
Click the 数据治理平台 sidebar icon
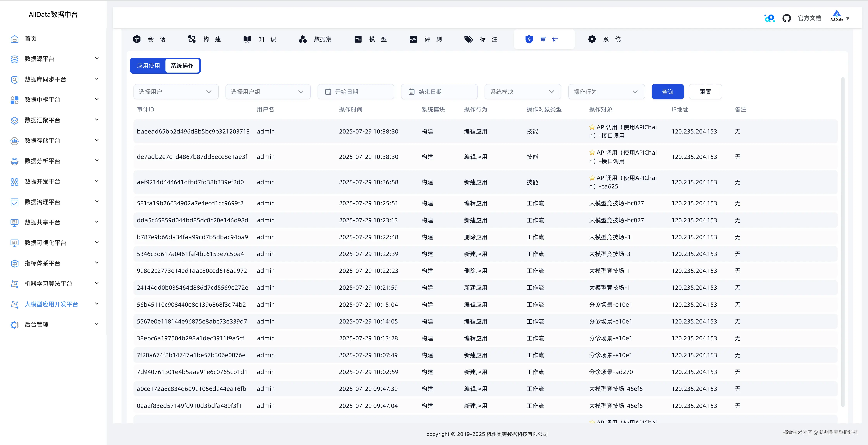(15, 202)
